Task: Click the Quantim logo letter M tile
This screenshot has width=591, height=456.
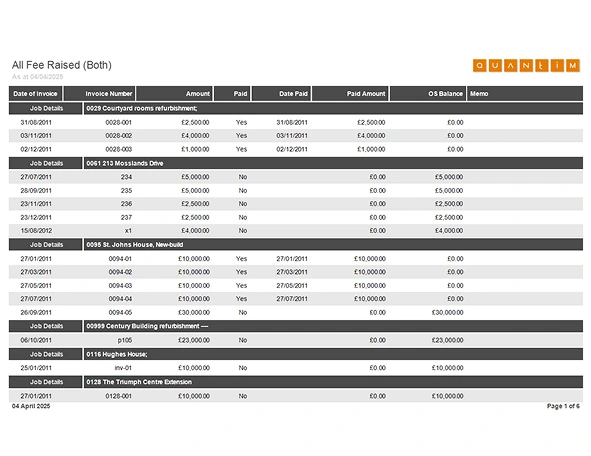Action: [573, 66]
